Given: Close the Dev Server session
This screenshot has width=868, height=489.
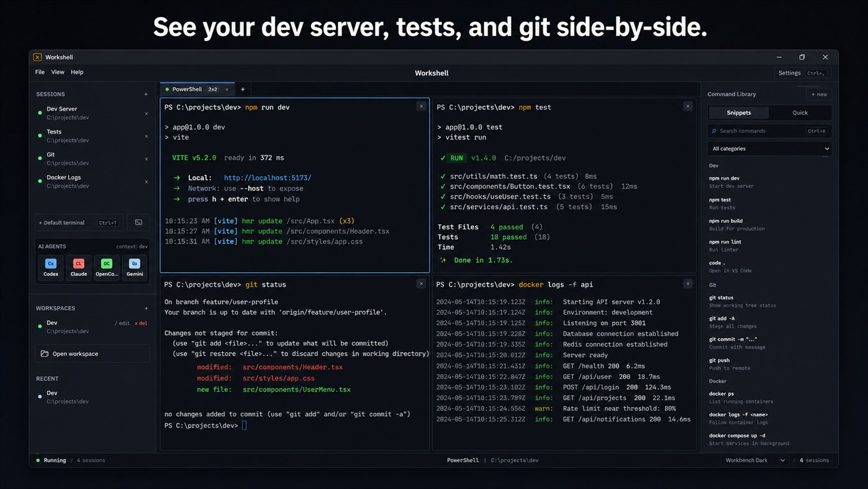Looking at the screenshot, I should (x=147, y=114).
